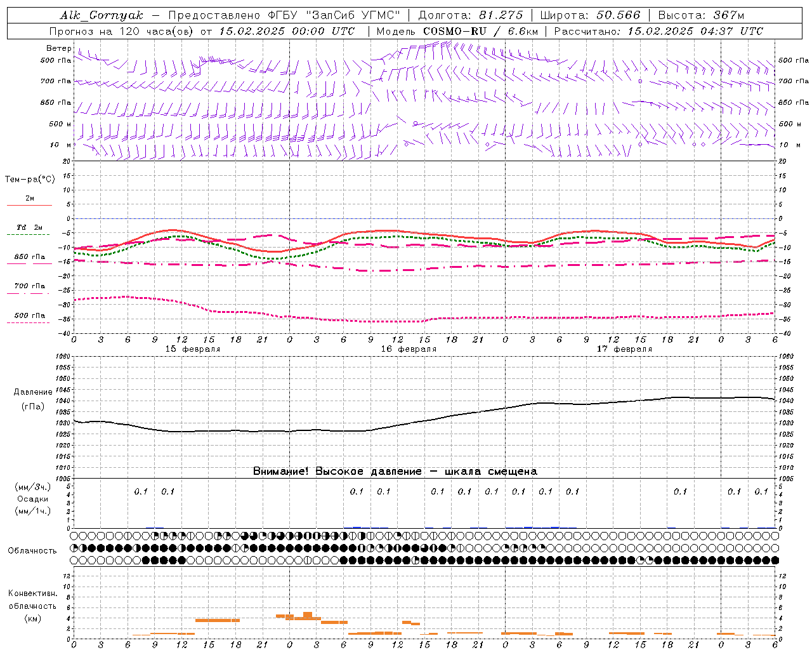This screenshot has height=650, width=812.
Task: Click the Ветер panel label
Action: (58, 48)
